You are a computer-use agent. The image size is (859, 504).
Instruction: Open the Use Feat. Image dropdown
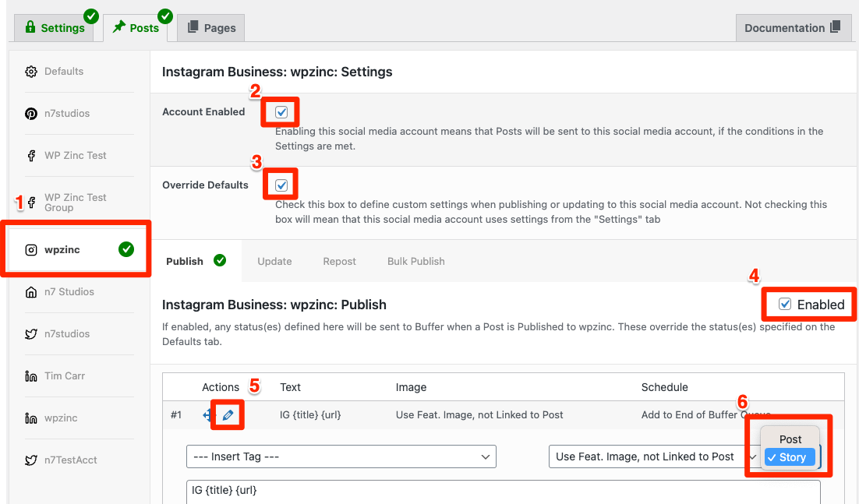coord(655,456)
